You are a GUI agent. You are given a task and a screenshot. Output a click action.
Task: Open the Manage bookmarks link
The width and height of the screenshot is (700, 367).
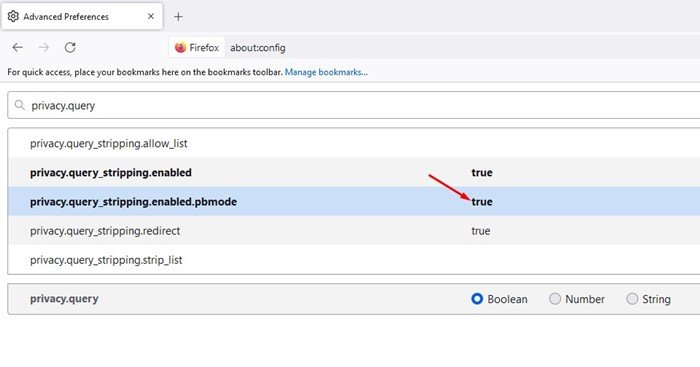coord(326,72)
